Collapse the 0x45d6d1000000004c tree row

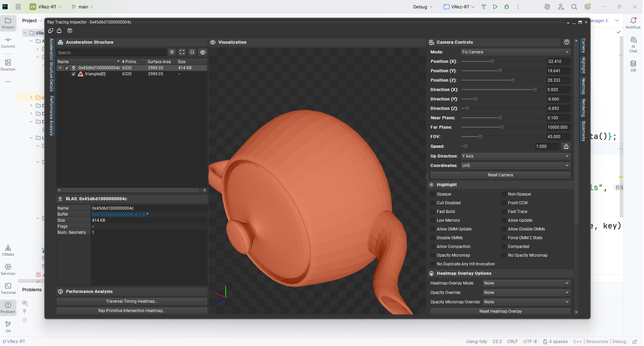tap(60, 68)
